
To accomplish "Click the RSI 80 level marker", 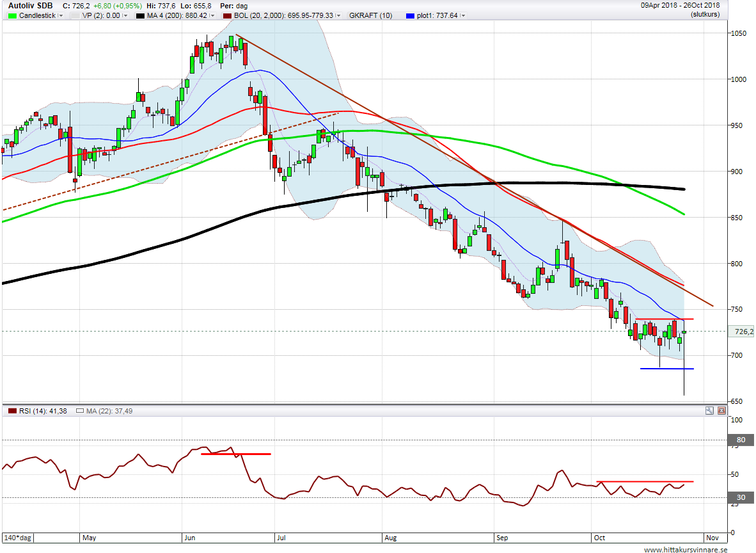I will pyautogui.click(x=741, y=440).
